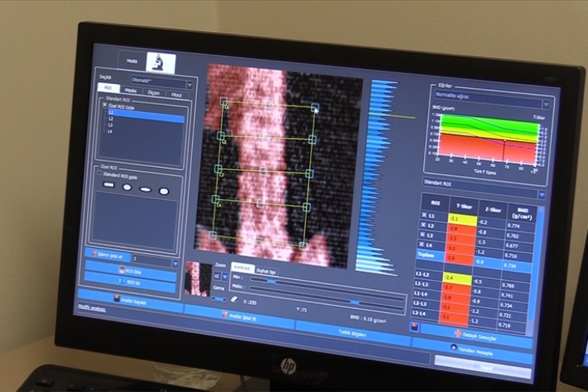The image size is (588, 392).
Task: Click the spine preview thumbnail
Action: pos(198,278)
